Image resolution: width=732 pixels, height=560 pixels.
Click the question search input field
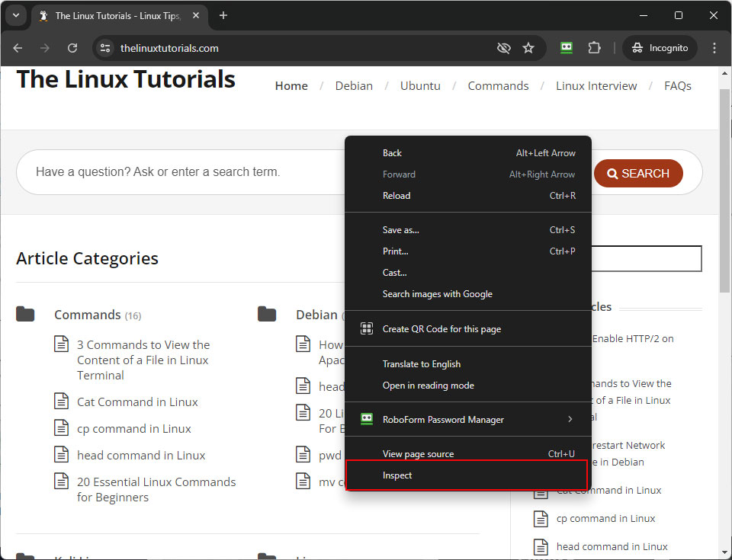click(x=182, y=172)
